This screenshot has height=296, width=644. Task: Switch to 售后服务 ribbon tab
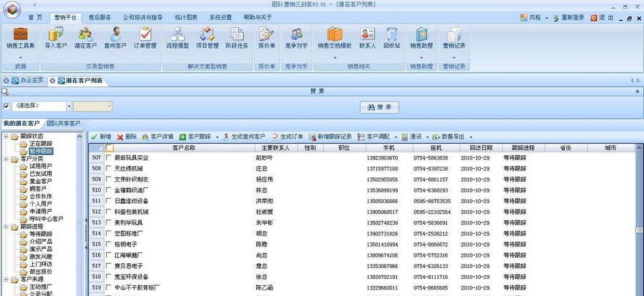pos(99,18)
